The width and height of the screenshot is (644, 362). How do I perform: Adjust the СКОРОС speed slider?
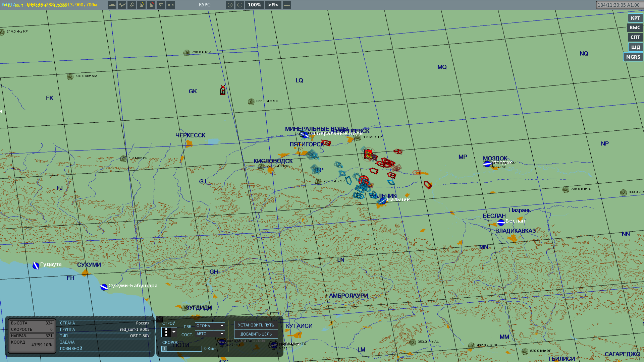click(181, 349)
